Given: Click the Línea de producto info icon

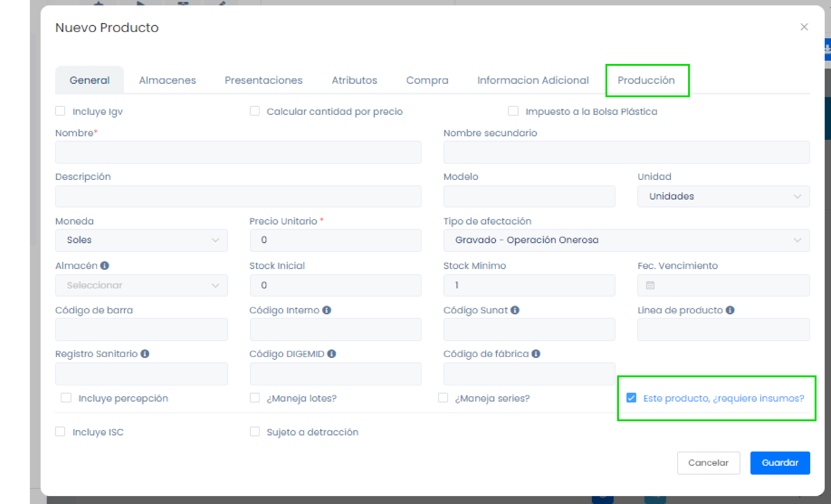Looking at the screenshot, I should pyautogui.click(x=730, y=310).
